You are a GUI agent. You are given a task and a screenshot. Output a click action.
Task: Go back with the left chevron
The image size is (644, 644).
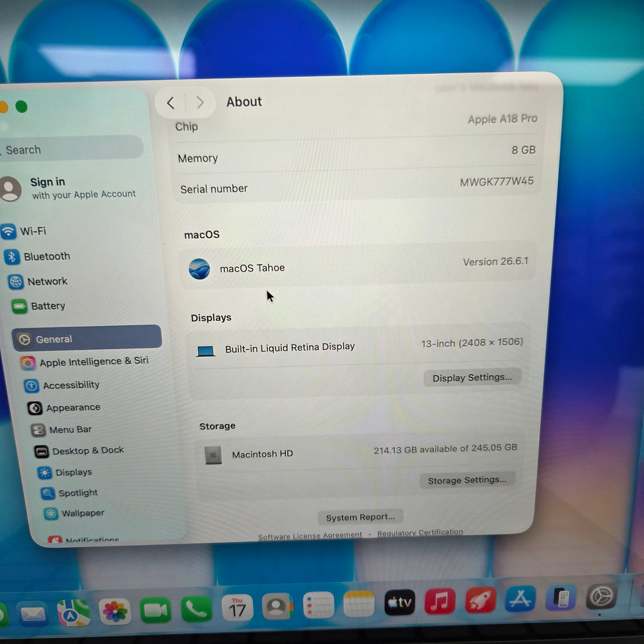pos(171,103)
